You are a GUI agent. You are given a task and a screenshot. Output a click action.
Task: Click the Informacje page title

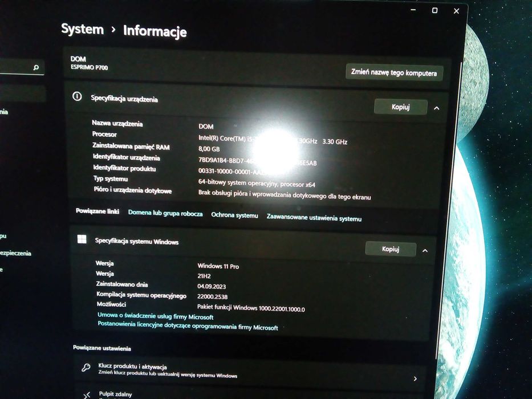click(x=155, y=31)
